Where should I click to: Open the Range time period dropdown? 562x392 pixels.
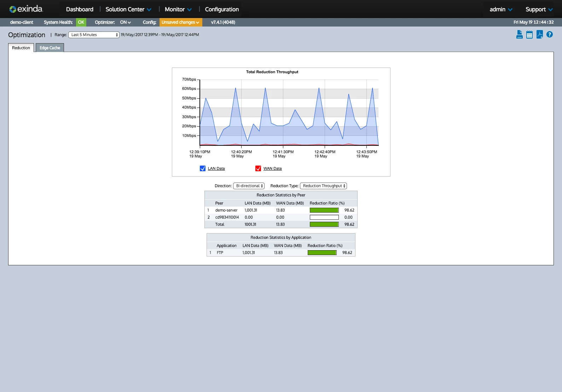coord(94,35)
